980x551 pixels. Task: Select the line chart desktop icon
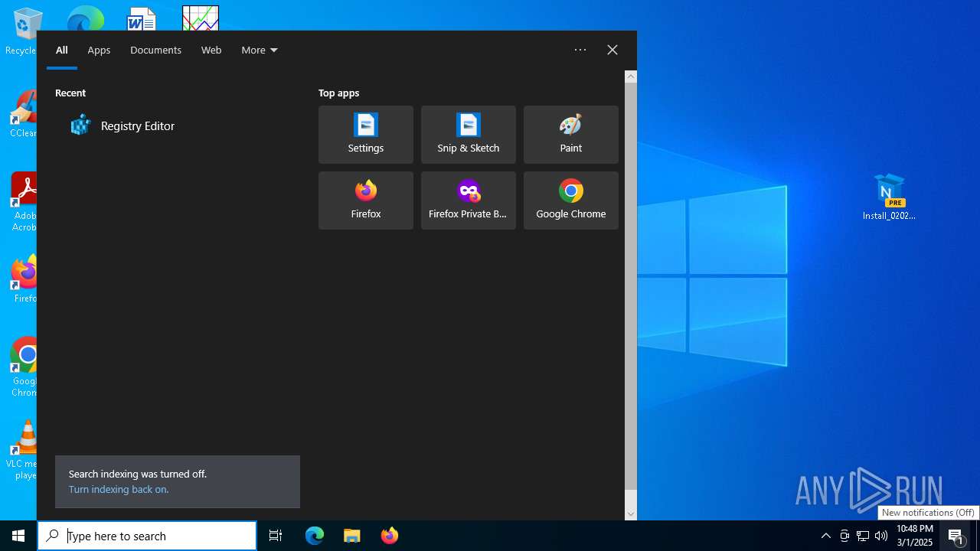coord(201,18)
